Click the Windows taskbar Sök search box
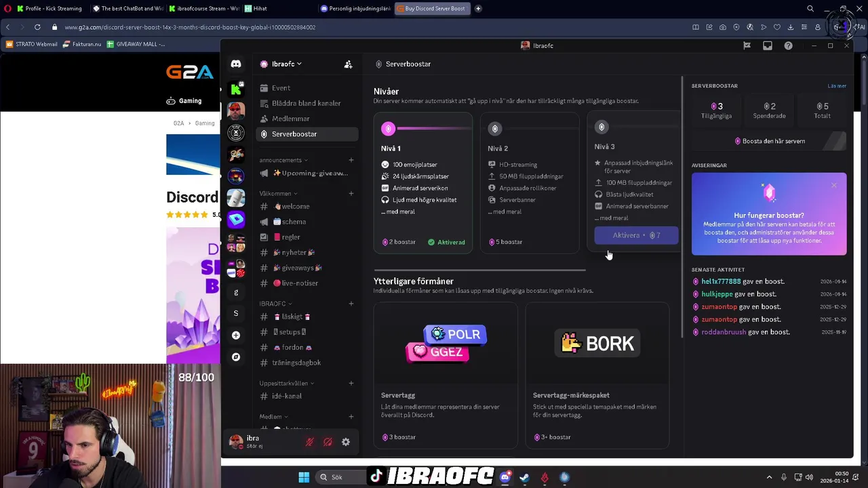The width and height of the screenshot is (868, 488). point(342,477)
